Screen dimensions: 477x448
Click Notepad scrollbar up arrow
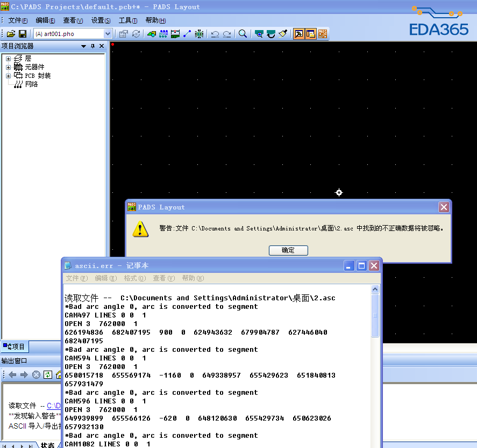click(x=375, y=290)
